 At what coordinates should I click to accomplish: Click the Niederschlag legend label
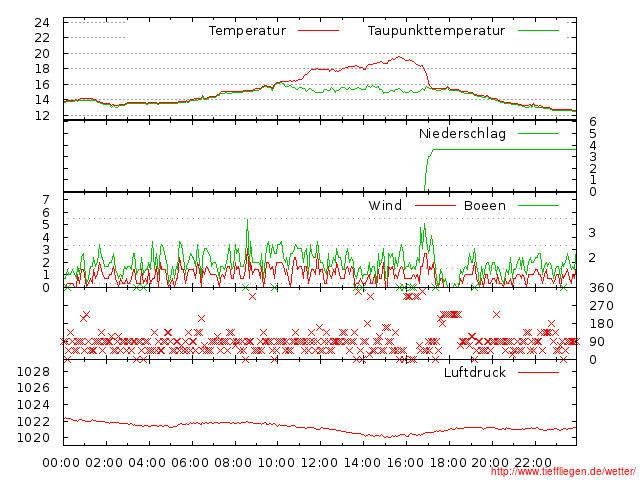tap(462, 133)
